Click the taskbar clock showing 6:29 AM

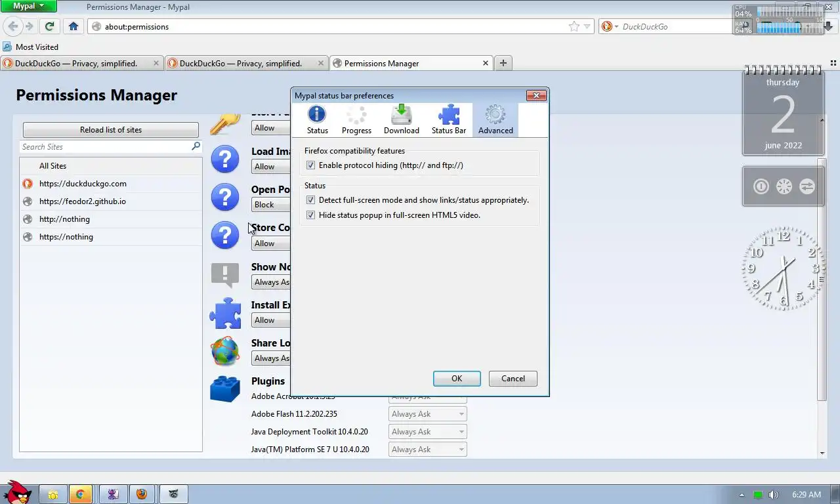tap(807, 495)
